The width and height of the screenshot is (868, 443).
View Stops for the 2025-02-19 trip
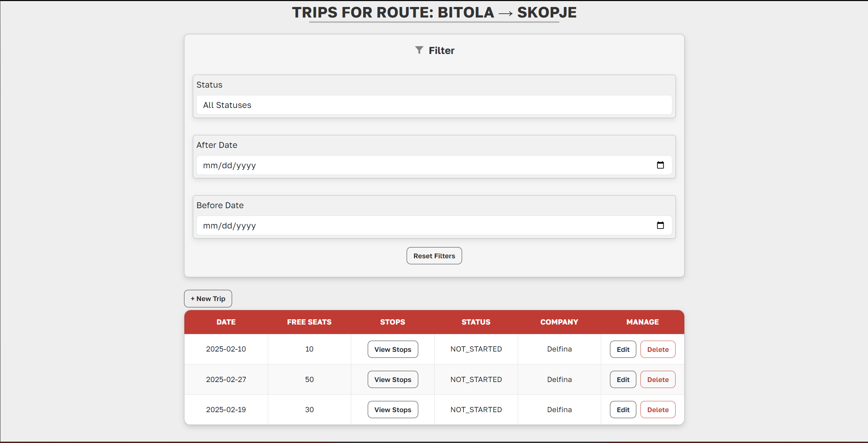click(393, 410)
